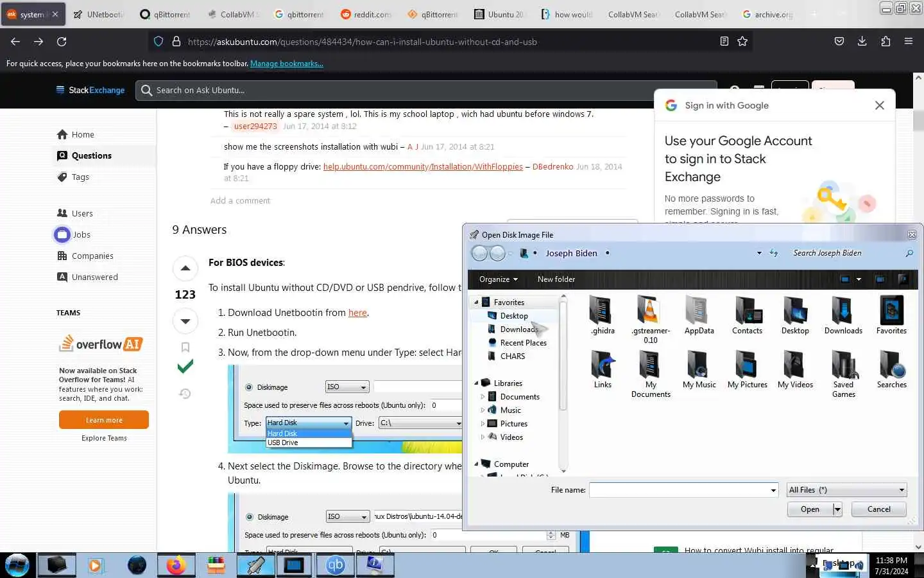
Task: Open the Manage bookmarks link
Action: click(x=287, y=64)
